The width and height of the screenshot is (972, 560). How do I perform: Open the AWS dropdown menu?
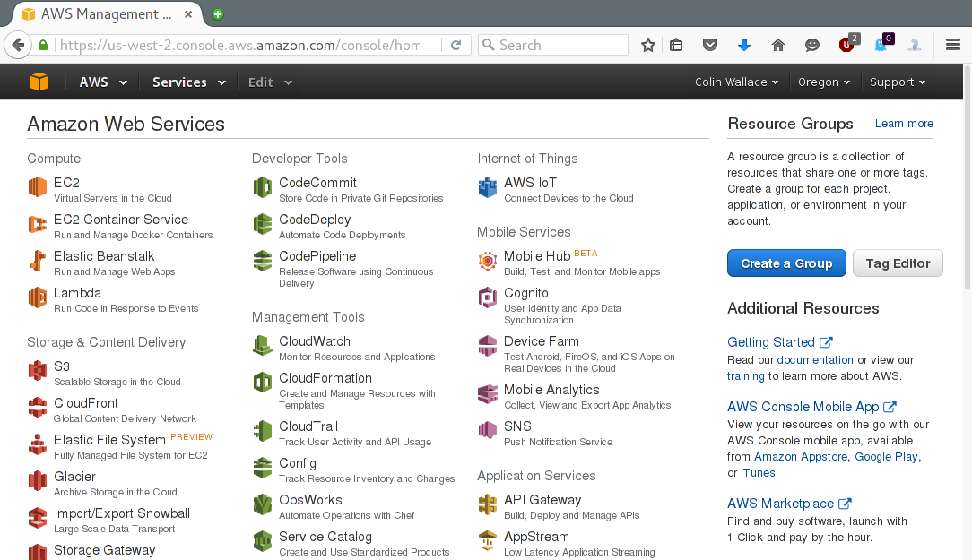[x=103, y=82]
